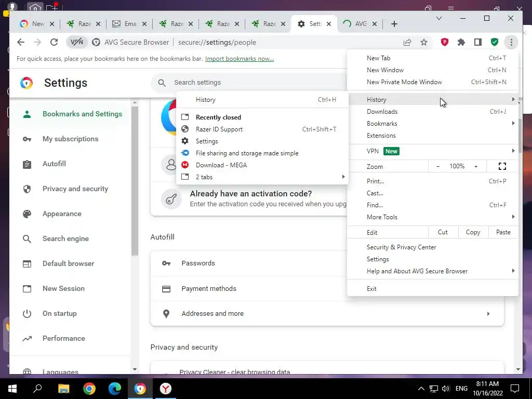Choose New Tab from menu
This screenshot has width=532, height=399.
(x=433, y=58)
